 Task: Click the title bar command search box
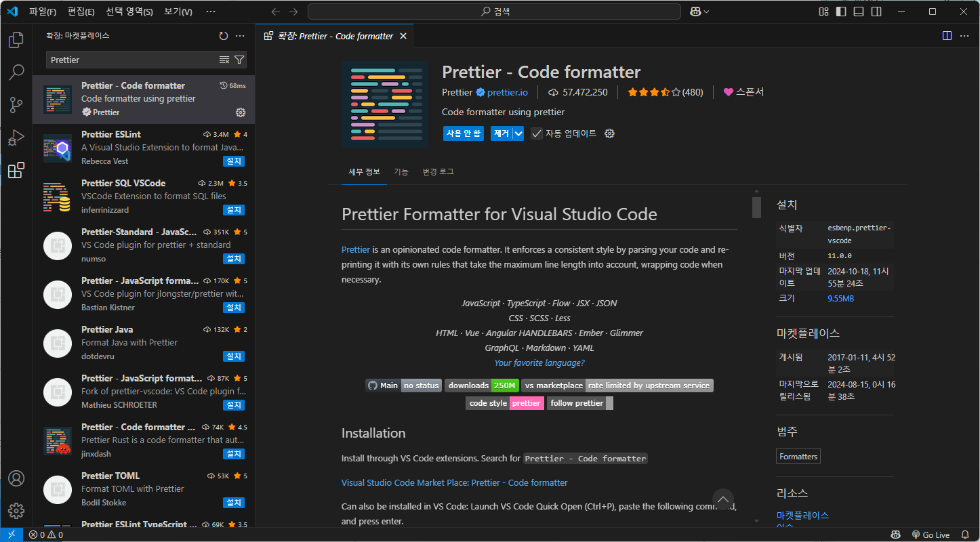pyautogui.click(x=494, y=12)
